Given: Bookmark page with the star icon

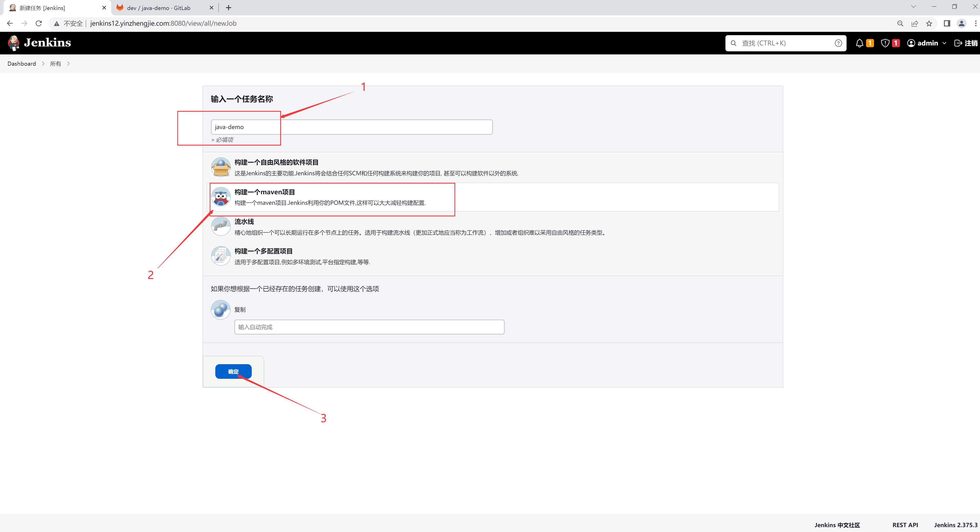Looking at the screenshot, I should click(x=929, y=24).
